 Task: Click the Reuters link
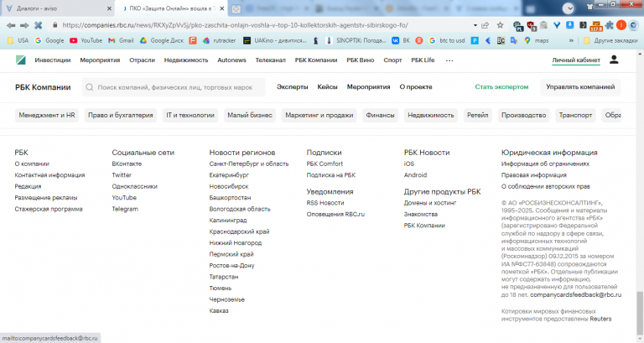tap(600, 319)
